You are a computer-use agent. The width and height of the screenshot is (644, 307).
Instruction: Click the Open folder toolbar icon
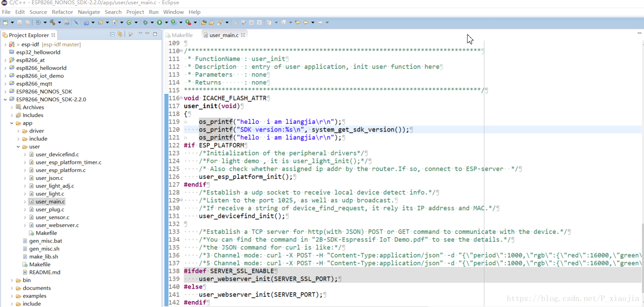(x=211, y=22)
